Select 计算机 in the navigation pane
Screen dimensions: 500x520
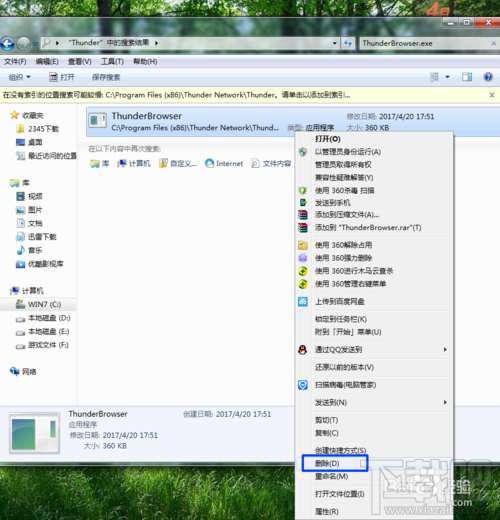tap(27, 291)
